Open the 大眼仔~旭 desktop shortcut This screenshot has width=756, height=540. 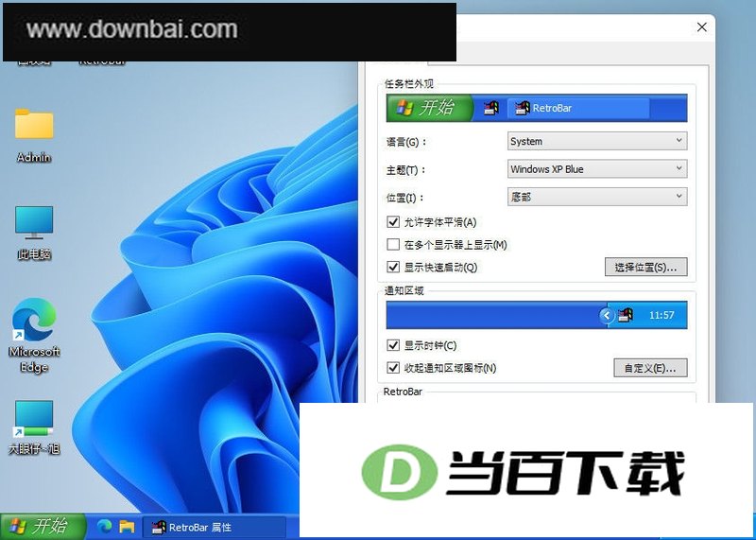(x=34, y=427)
